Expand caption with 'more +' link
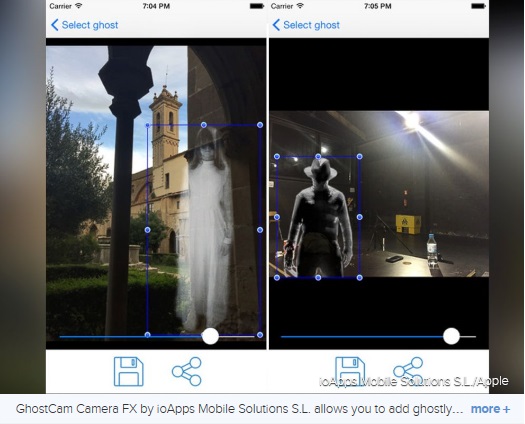Screen dimensions: 525x424 point(490,409)
